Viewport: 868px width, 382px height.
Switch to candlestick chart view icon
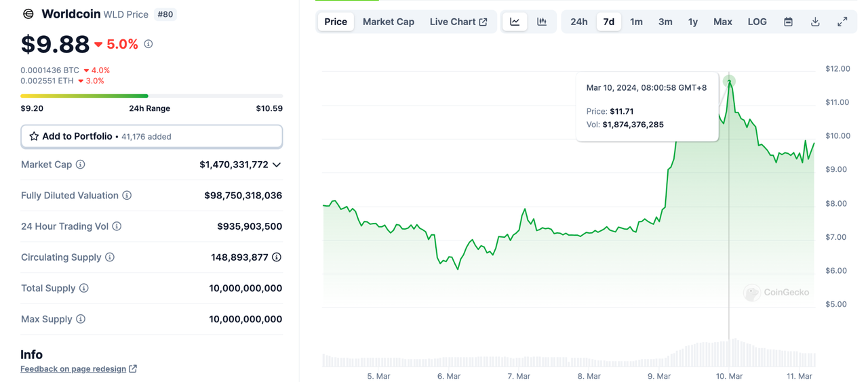pyautogui.click(x=542, y=22)
